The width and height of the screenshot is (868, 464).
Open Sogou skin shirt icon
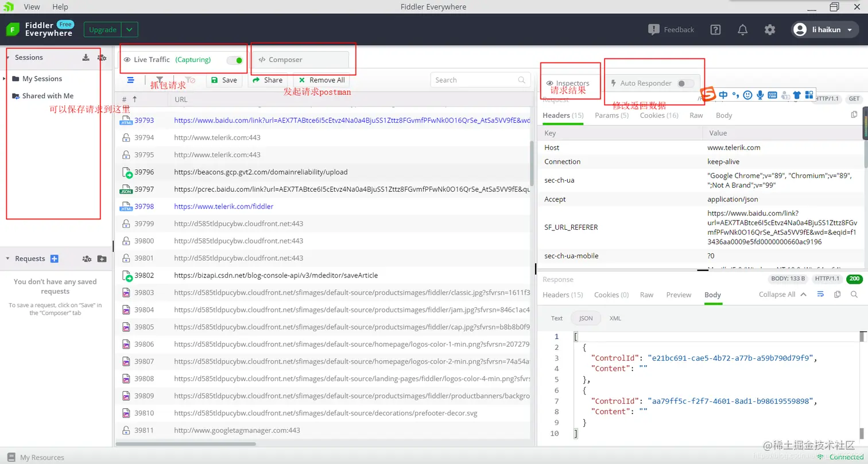point(797,95)
